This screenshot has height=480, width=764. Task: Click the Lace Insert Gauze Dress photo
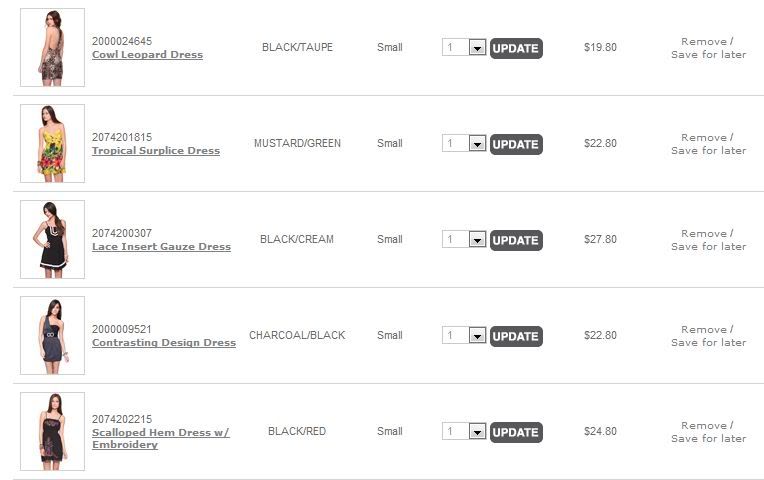click(x=52, y=240)
